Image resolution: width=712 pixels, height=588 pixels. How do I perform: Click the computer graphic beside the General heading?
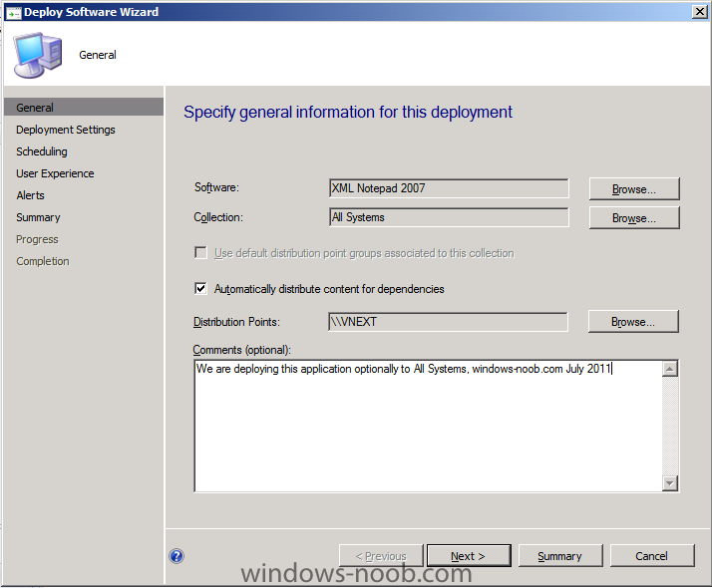click(x=37, y=55)
